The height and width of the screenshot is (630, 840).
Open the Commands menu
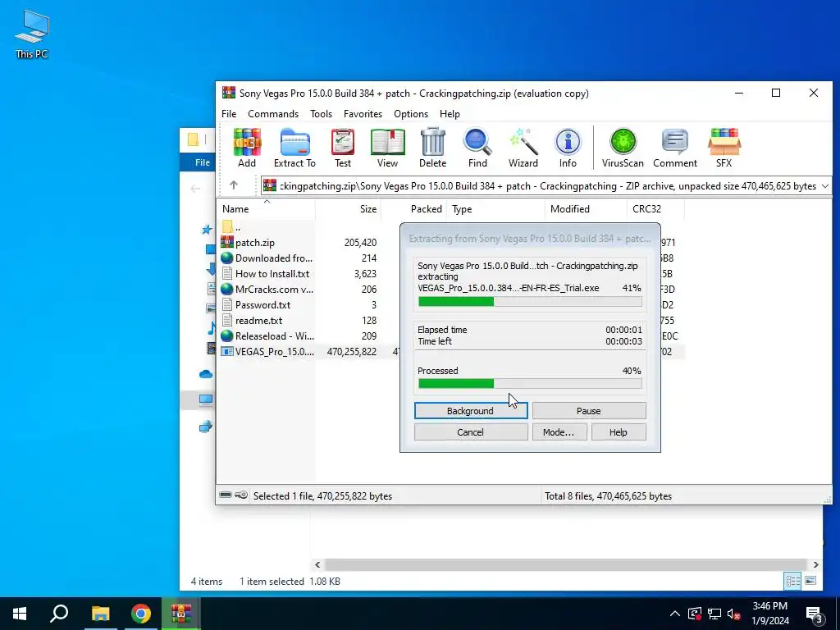tap(273, 113)
